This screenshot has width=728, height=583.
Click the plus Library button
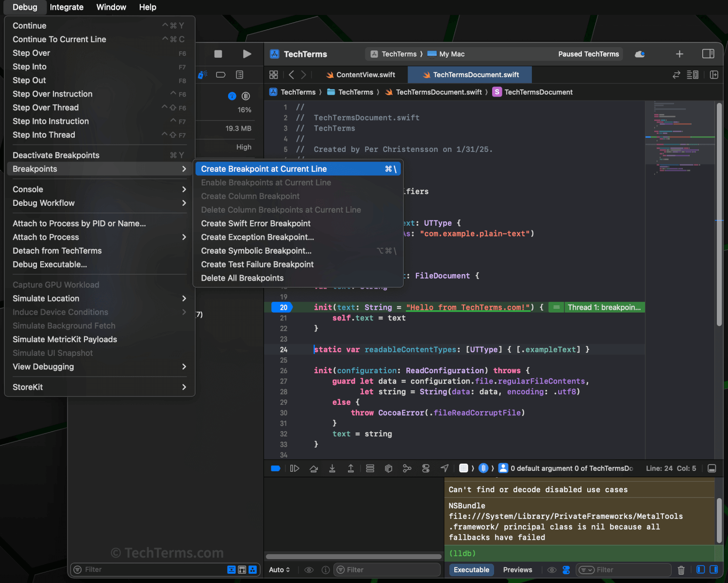(x=679, y=54)
